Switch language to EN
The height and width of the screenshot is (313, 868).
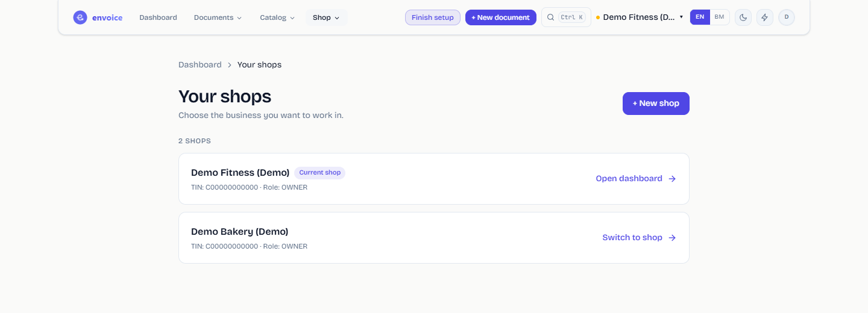pos(700,17)
